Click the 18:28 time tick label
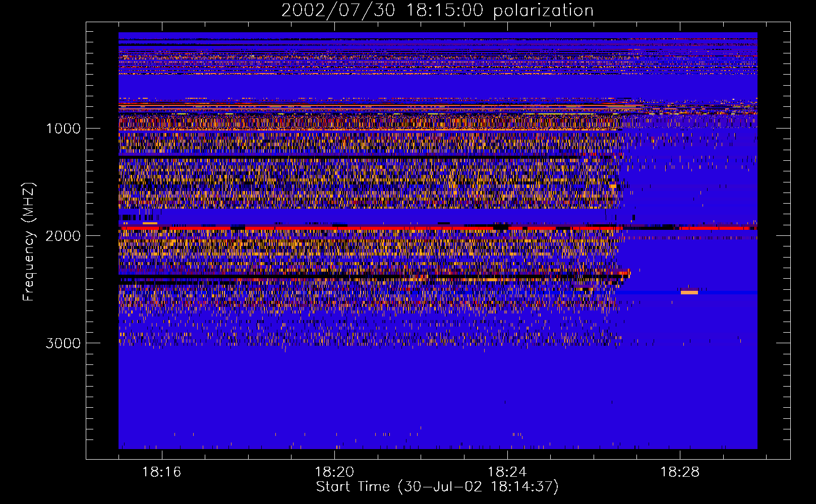This screenshot has width=816, height=504. pyautogui.click(x=680, y=472)
